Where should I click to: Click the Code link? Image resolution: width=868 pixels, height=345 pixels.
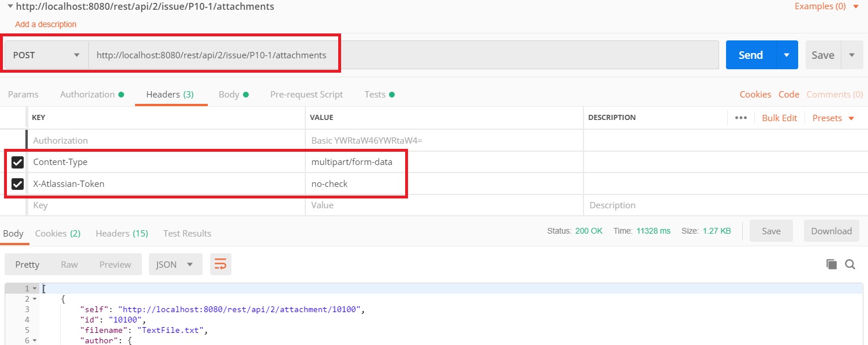coord(788,94)
